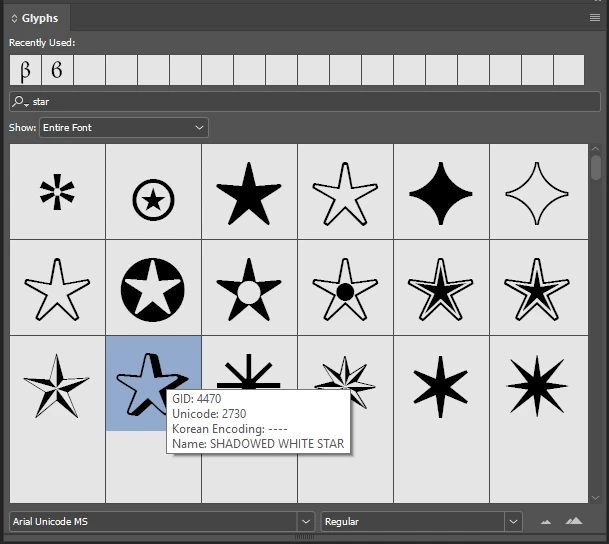Viewport: 609px width, 544px height.
Task: Insert recently used beta glyph
Action: [x=25, y=70]
